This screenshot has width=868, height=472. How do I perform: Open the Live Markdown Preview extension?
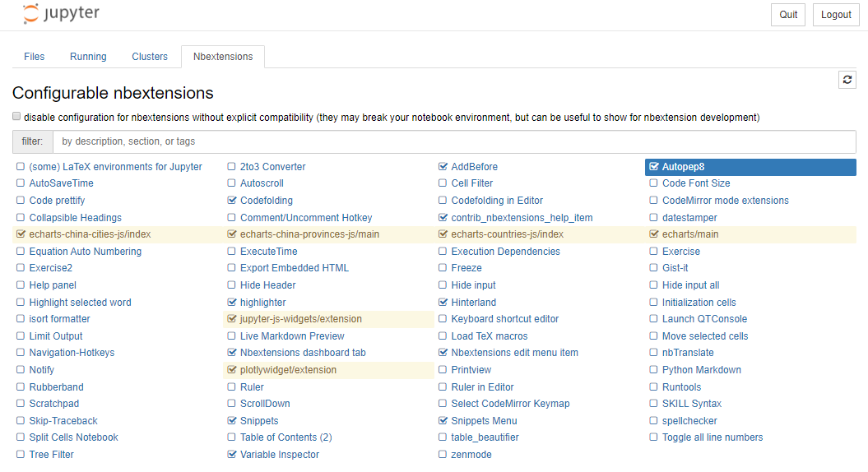point(292,335)
